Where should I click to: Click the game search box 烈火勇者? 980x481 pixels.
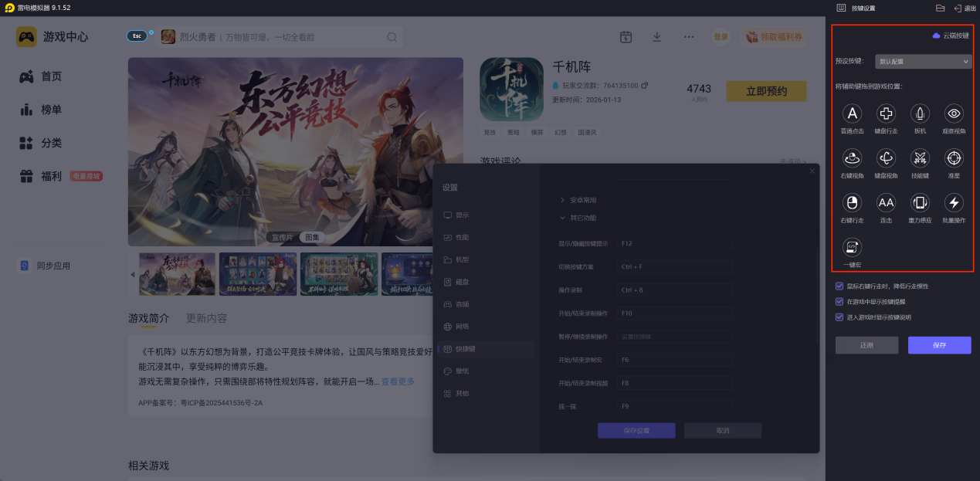click(x=280, y=37)
